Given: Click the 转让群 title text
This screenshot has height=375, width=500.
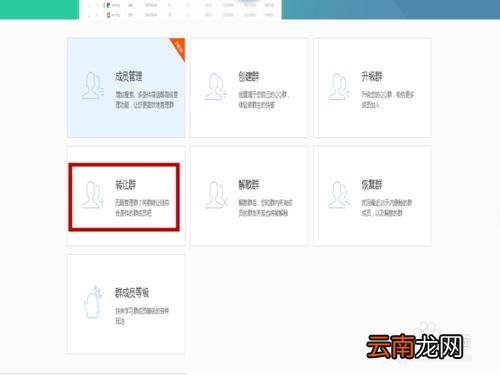Looking at the screenshot, I should point(125,184).
